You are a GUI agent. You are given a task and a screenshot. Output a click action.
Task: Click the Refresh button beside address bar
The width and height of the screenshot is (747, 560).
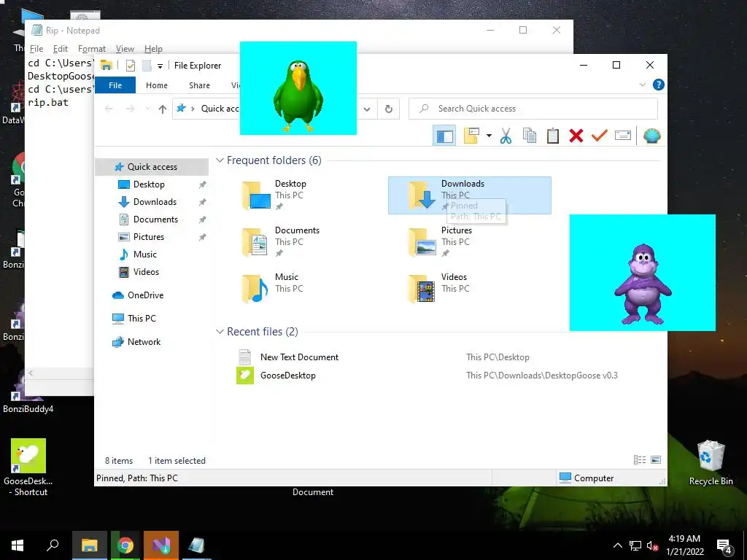389,109
